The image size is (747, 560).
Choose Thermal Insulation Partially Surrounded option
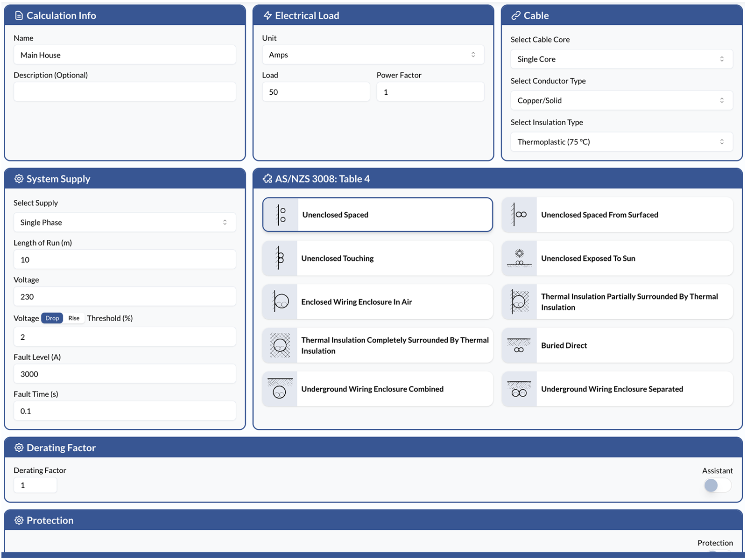pos(629,302)
